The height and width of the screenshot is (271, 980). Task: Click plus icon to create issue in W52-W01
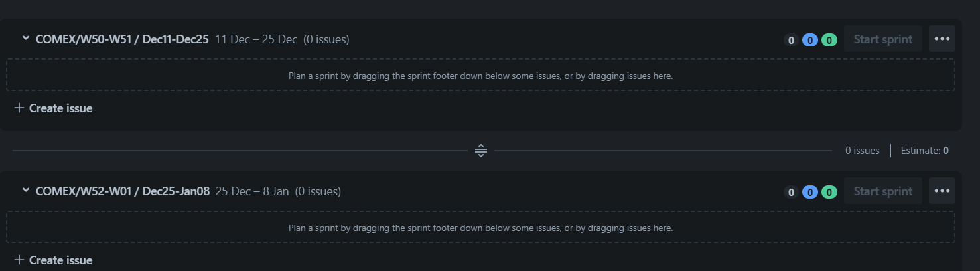point(19,260)
